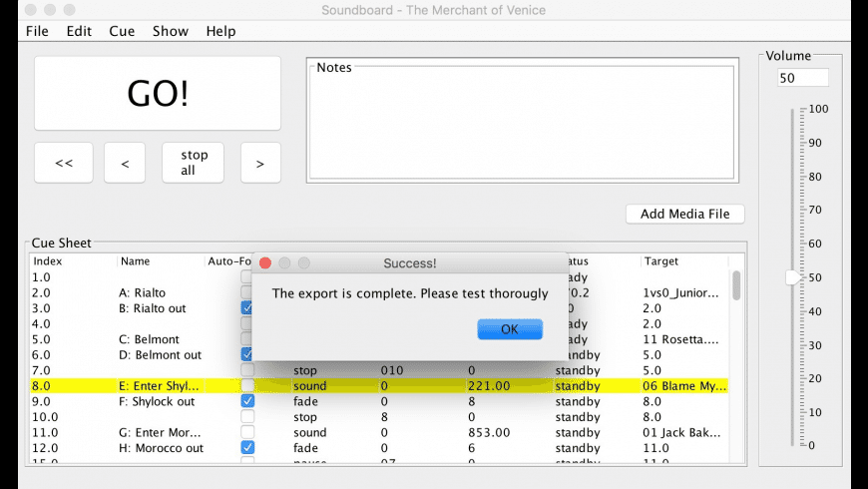The image size is (868, 489).
Task: Toggle Auto-Follow for G: Enter Mor... row
Action: click(x=247, y=432)
